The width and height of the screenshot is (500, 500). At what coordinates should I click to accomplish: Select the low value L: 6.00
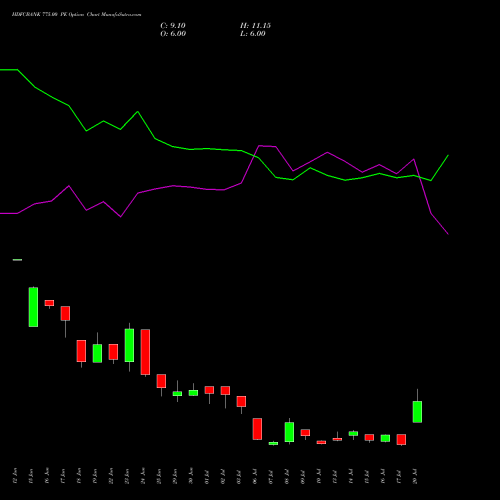pyautogui.click(x=253, y=34)
